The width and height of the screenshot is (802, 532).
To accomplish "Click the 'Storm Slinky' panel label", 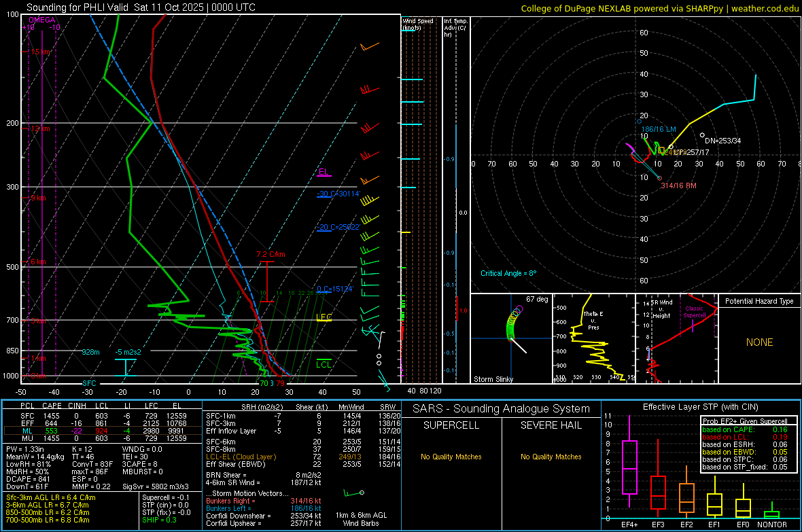I will 493,379.
